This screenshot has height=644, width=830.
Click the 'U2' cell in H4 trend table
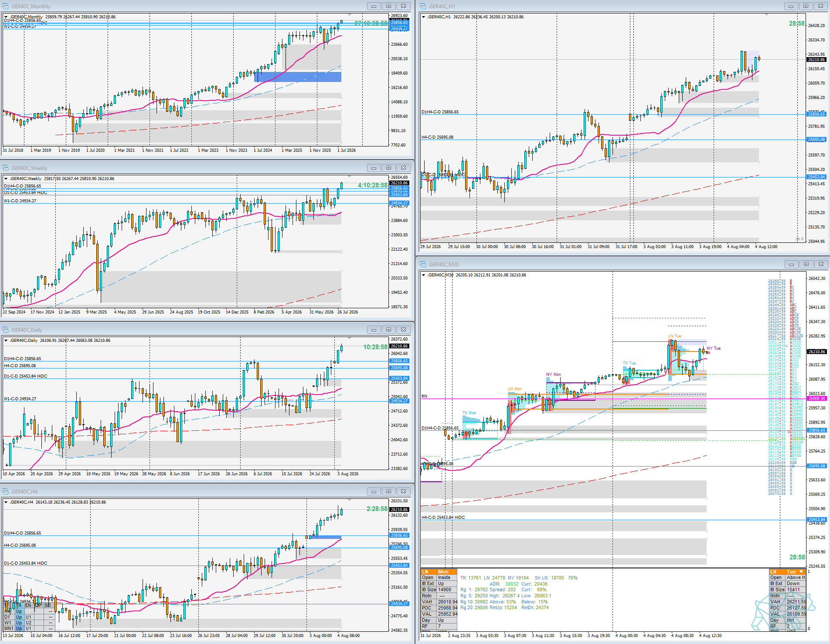coord(28,623)
